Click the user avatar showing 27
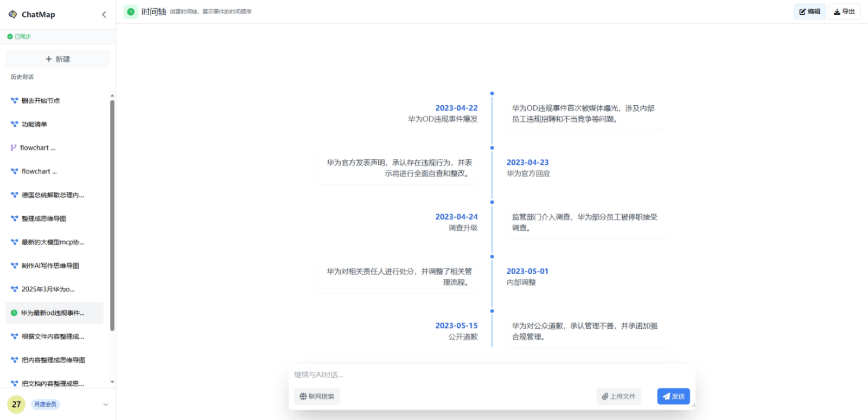The height and width of the screenshot is (420, 868). [x=16, y=404]
